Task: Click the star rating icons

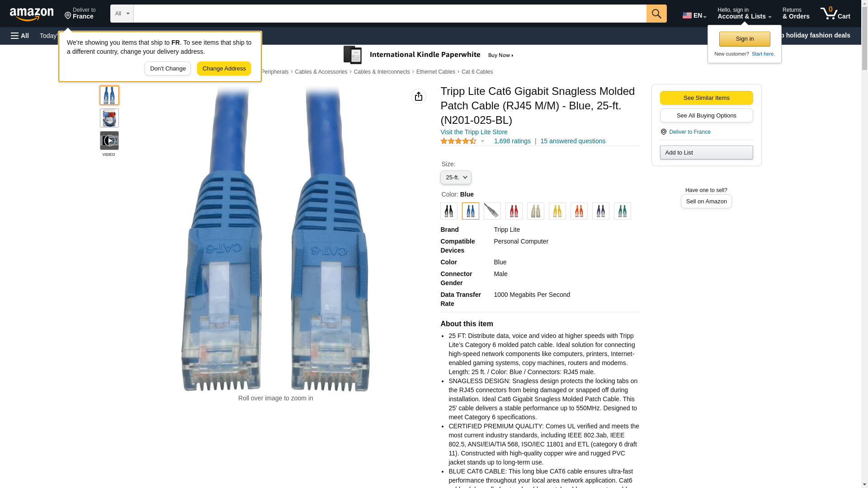Action: [458, 141]
